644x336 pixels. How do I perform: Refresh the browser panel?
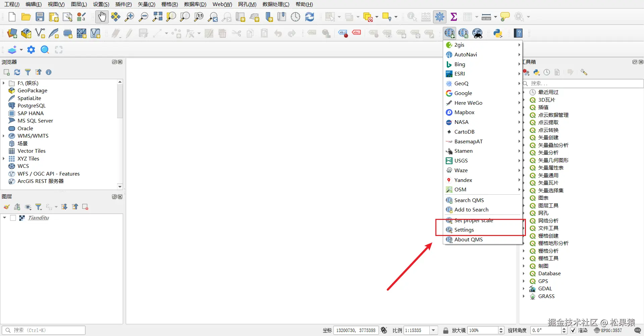coord(17,72)
